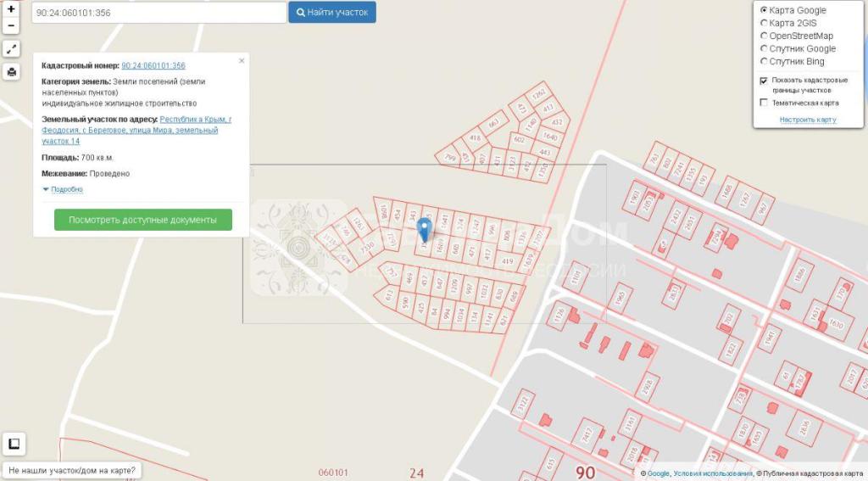Uncheck Показать кадастровые границы участков

[x=764, y=81]
